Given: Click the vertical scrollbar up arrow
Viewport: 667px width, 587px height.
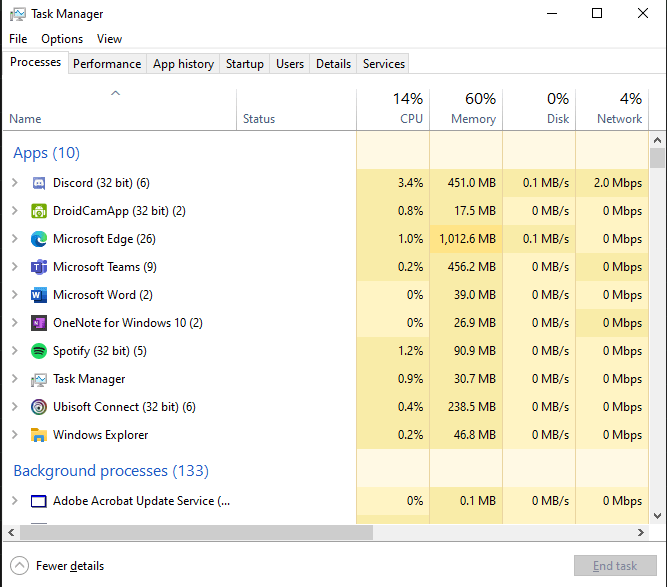Looking at the screenshot, I should click(657, 140).
